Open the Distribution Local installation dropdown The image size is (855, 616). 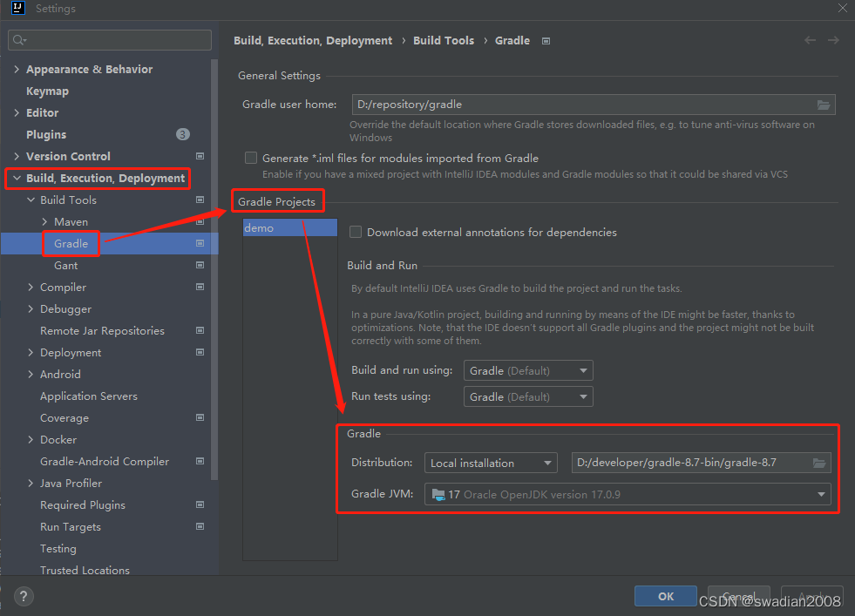pos(491,463)
